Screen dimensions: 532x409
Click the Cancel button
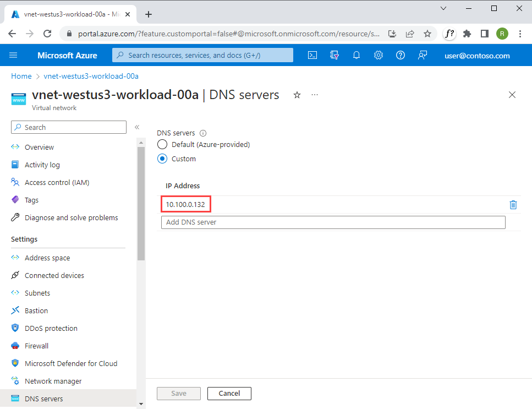[x=229, y=394]
